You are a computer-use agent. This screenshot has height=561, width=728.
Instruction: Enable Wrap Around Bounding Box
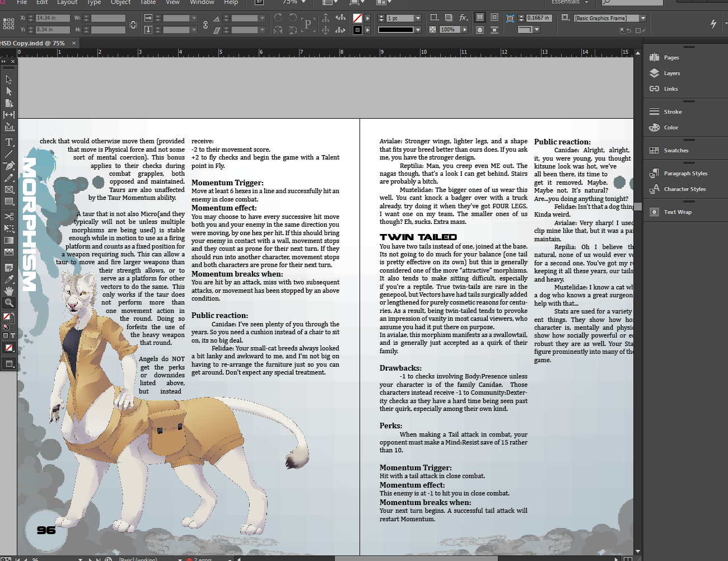point(494,18)
